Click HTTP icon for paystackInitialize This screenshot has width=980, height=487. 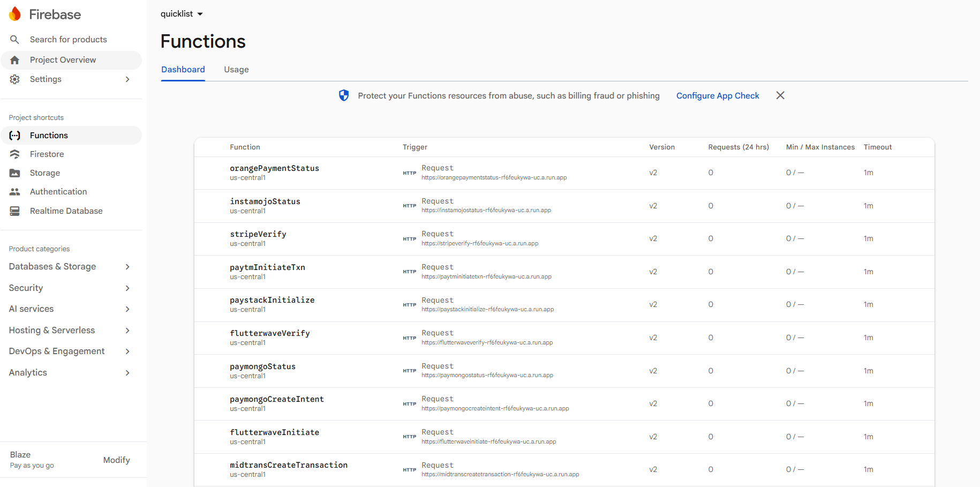tap(410, 305)
